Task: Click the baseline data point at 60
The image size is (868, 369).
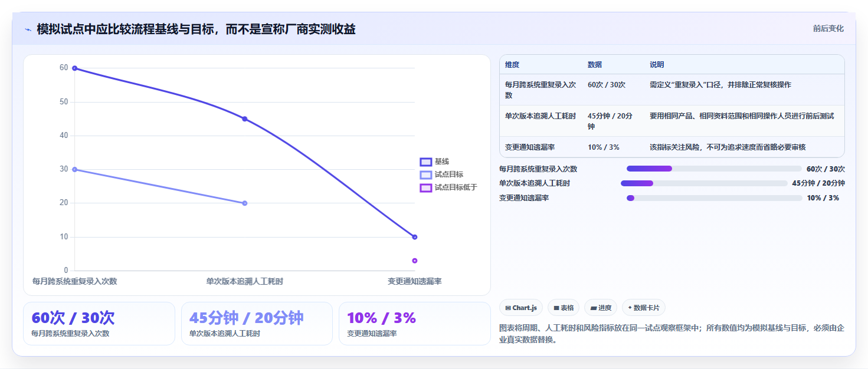Action: click(x=75, y=68)
